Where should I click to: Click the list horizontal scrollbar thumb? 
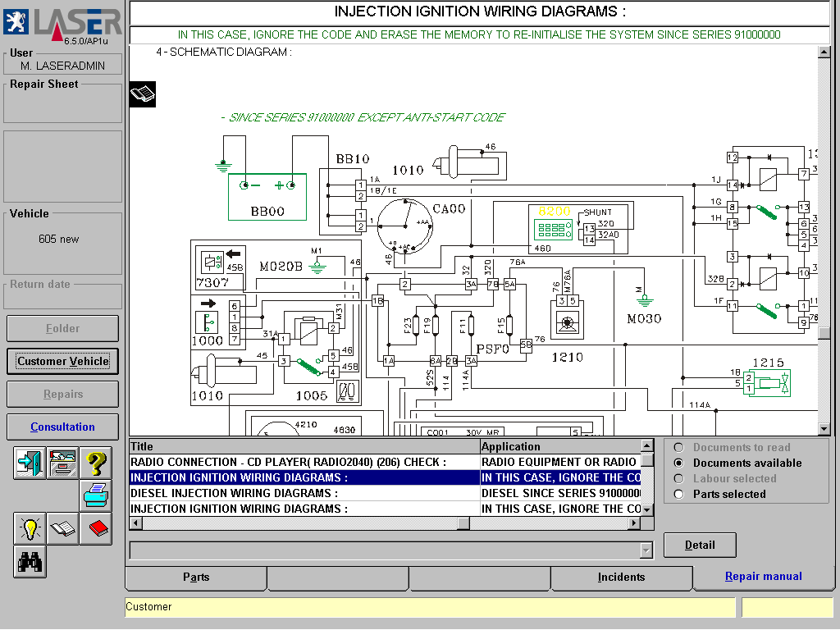(x=464, y=523)
